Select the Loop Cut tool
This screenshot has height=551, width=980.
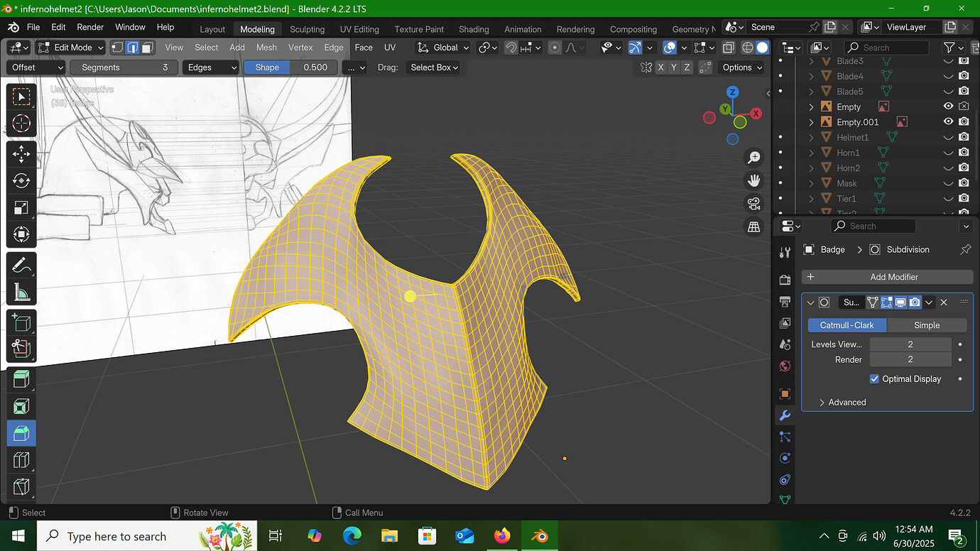21,460
